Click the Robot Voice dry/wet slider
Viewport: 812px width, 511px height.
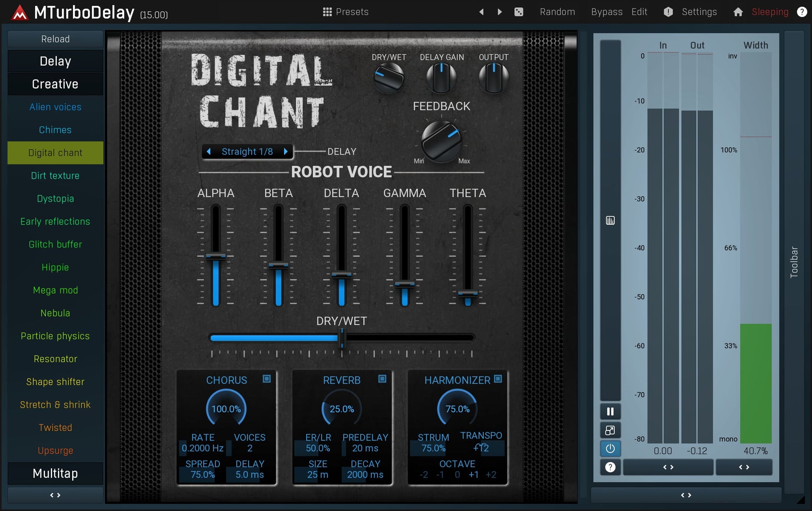(341, 338)
